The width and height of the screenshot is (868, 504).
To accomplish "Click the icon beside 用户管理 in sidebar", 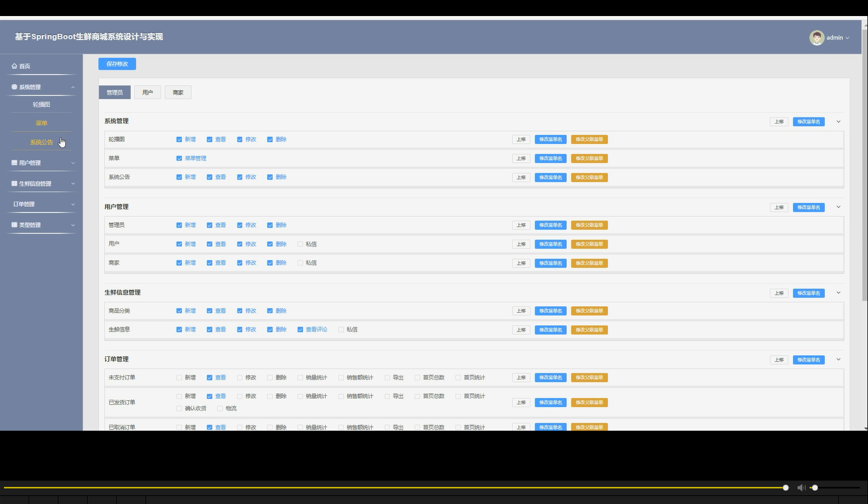I will point(14,163).
